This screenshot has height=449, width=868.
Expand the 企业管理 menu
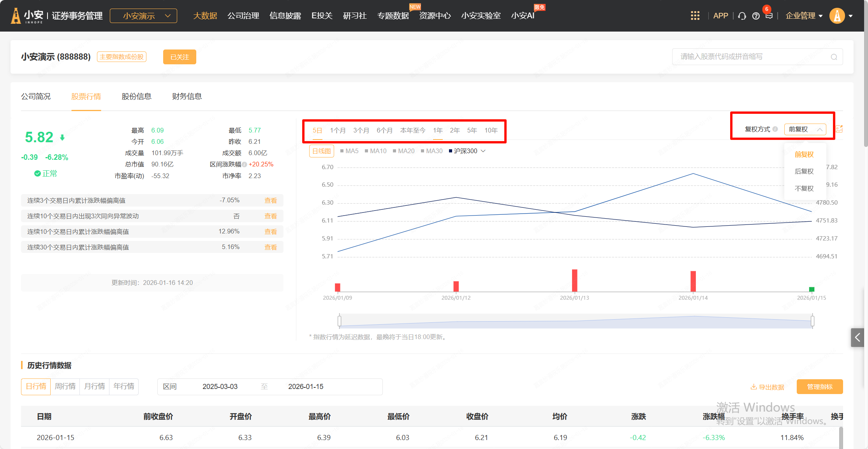coord(804,16)
